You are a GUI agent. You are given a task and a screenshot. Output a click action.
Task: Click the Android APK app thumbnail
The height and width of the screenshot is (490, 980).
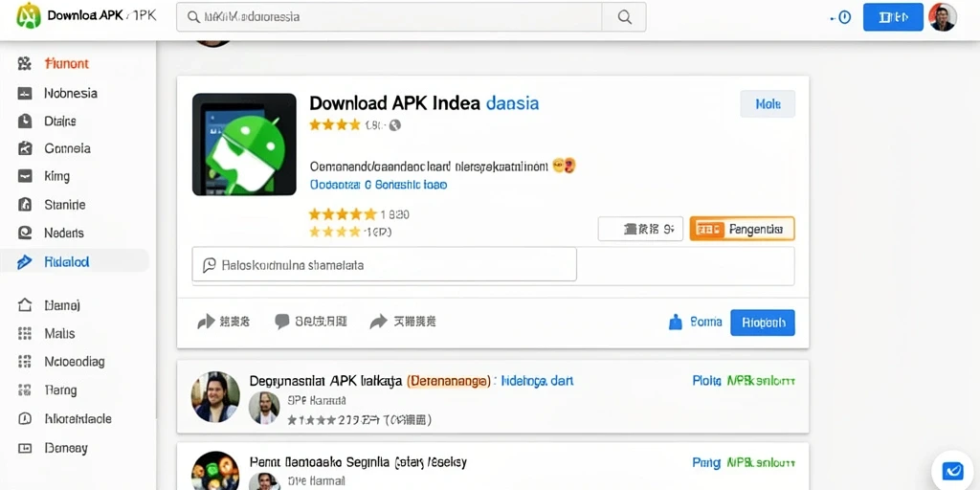coord(244,145)
